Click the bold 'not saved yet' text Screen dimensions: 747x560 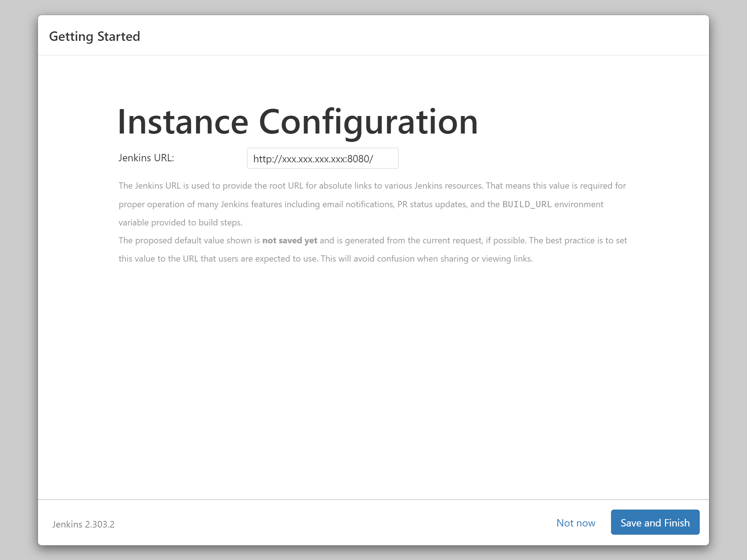(290, 240)
